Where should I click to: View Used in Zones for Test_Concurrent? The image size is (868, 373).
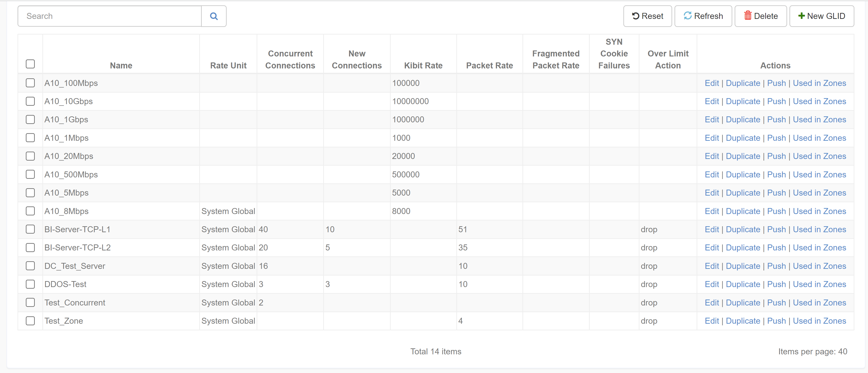point(819,303)
